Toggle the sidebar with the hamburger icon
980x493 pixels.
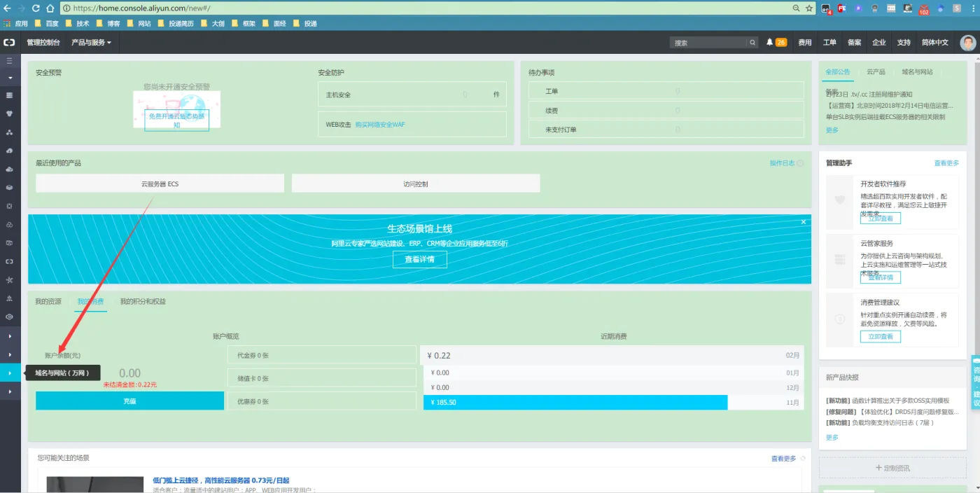(x=10, y=61)
